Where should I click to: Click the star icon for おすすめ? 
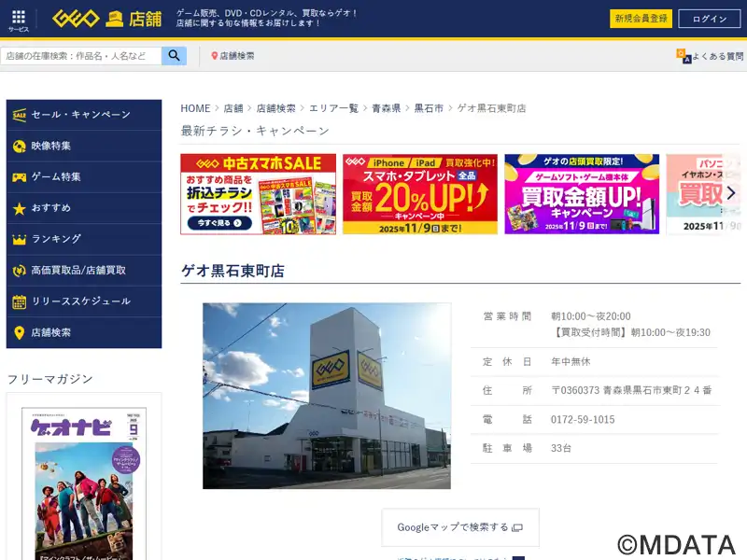coord(19,208)
